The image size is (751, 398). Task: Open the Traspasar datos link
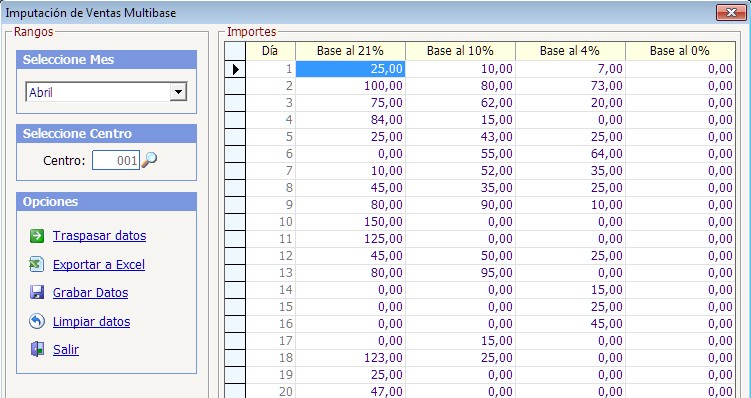point(100,236)
